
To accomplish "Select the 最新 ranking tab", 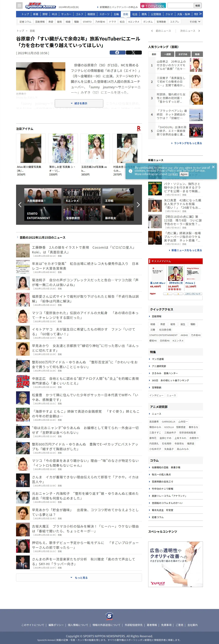I will click(x=154, y=54).
